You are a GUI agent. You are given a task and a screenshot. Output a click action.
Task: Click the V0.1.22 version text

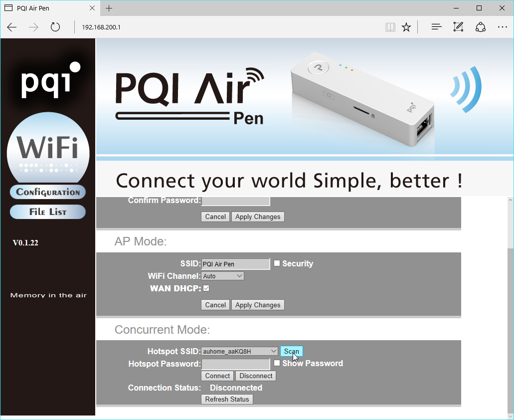click(x=25, y=242)
